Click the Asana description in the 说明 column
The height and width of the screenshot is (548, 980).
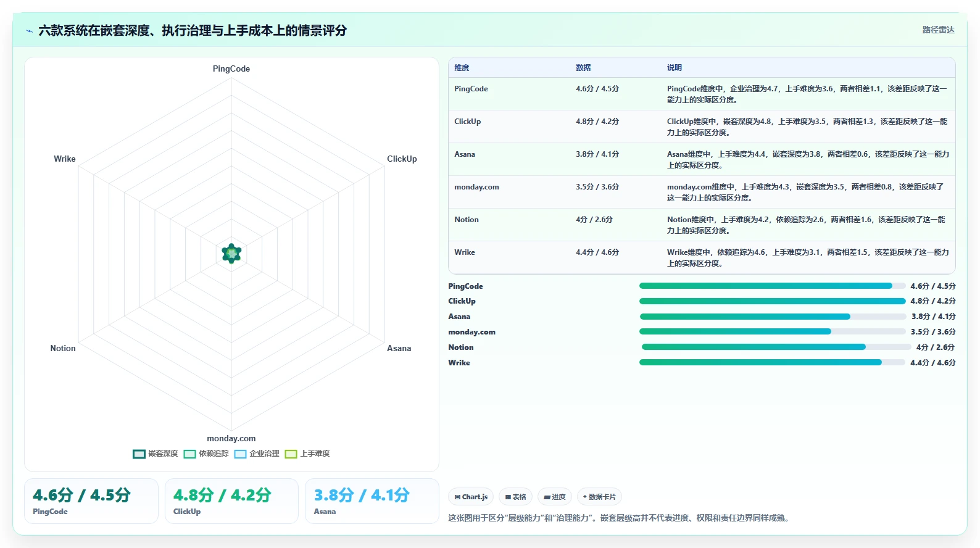pyautogui.click(x=808, y=160)
